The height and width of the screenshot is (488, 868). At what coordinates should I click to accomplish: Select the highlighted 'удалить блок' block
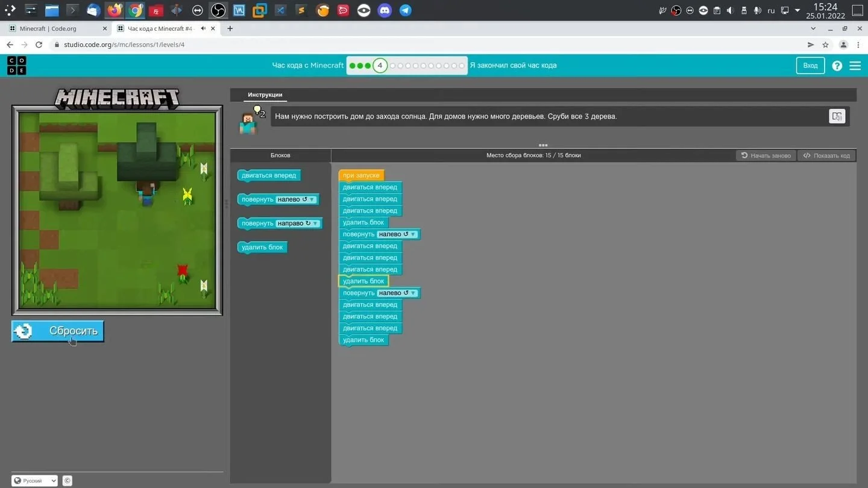pyautogui.click(x=363, y=281)
